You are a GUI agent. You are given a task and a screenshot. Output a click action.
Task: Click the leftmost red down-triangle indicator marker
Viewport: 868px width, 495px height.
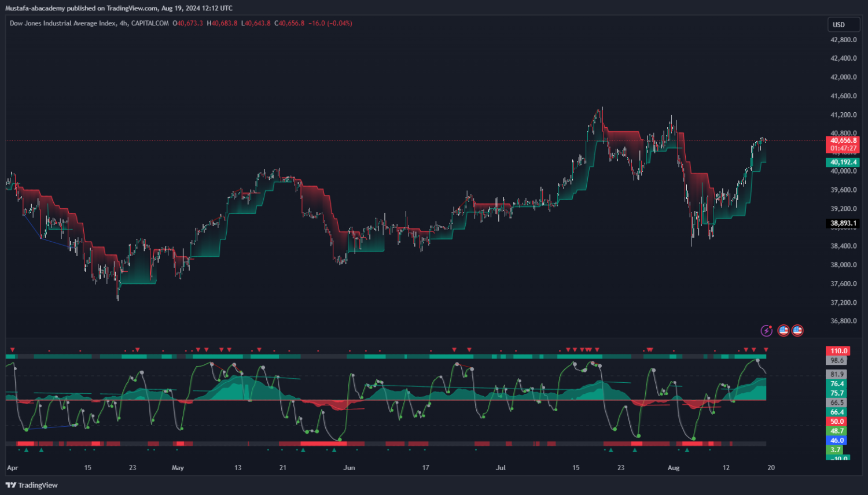coord(12,350)
